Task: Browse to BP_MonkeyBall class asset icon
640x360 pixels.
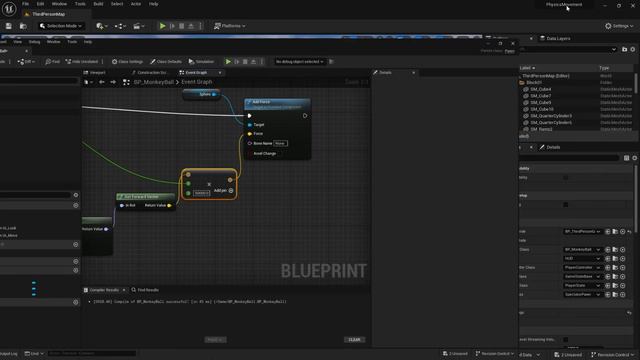Action: coord(615,249)
